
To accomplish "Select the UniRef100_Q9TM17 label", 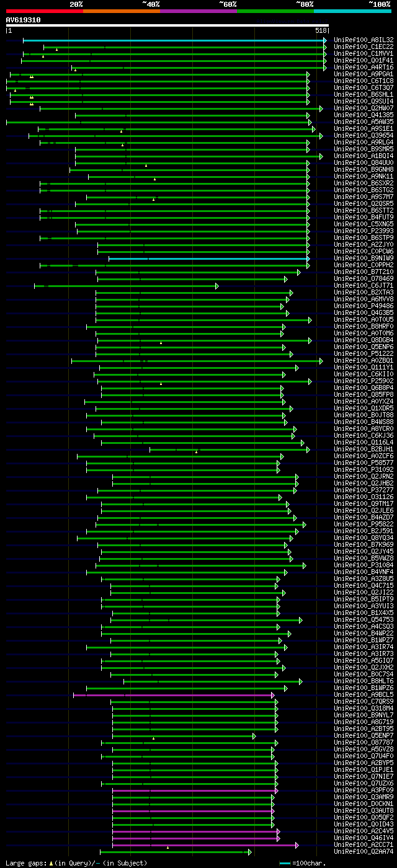I will [x=364, y=504].
